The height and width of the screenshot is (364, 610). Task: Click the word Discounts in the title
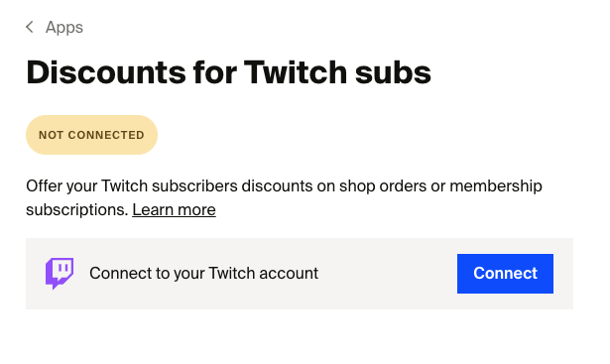[106, 72]
